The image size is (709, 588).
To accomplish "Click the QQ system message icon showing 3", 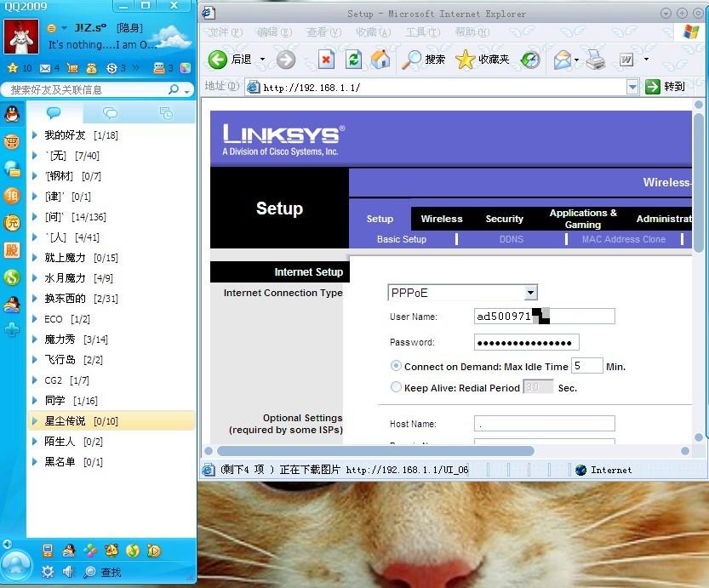I will (159, 68).
